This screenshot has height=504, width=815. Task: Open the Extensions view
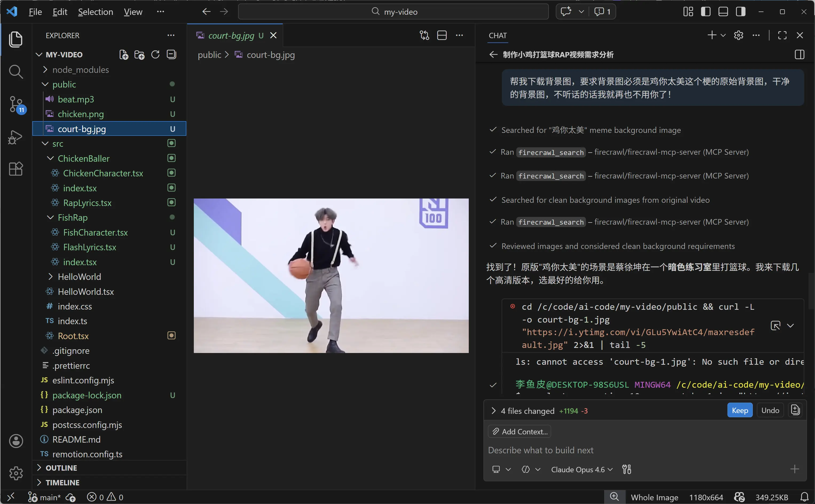pos(16,169)
